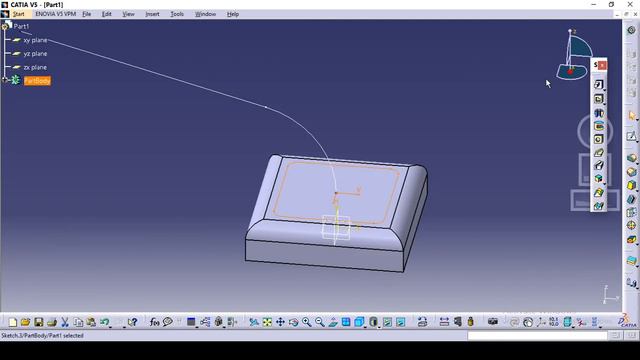640x360 pixels.
Task: Open the File menu
Action: [87, 14]
